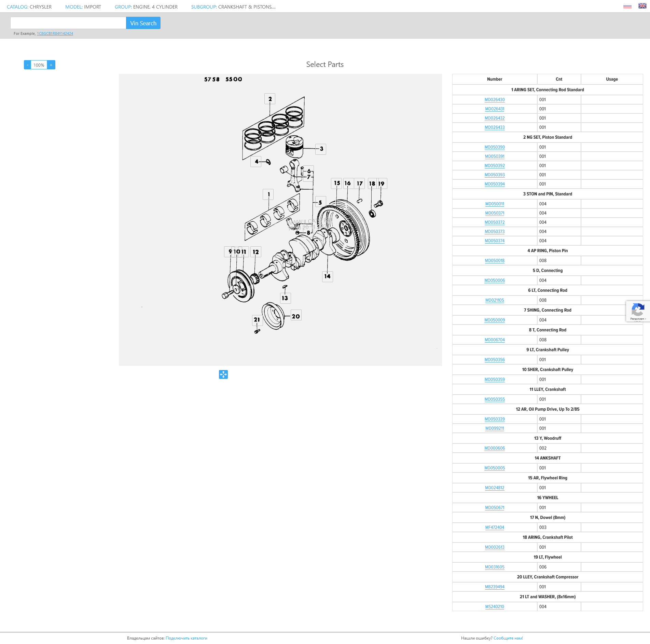
Task: Open crankshaft part number MD050005
Action: (495, 468)
